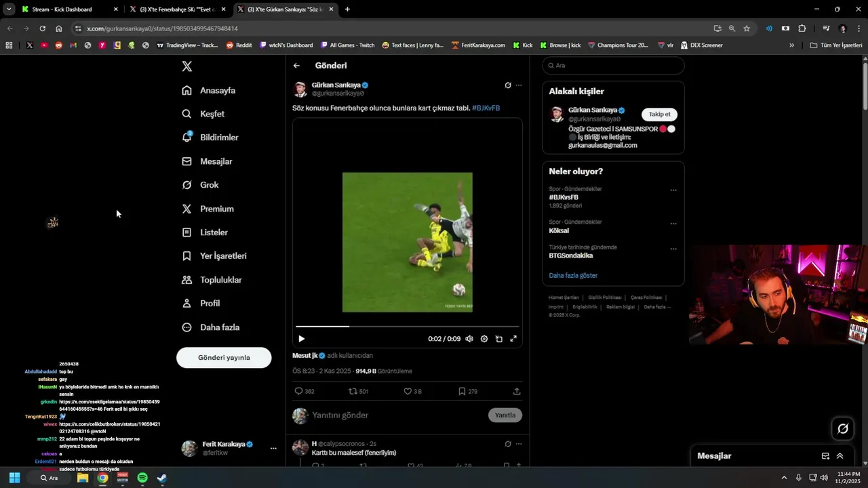Screen dimensions: 868x488
Task: Switch to Stream - Kick Dashboard tab
Action: point(70,9)
